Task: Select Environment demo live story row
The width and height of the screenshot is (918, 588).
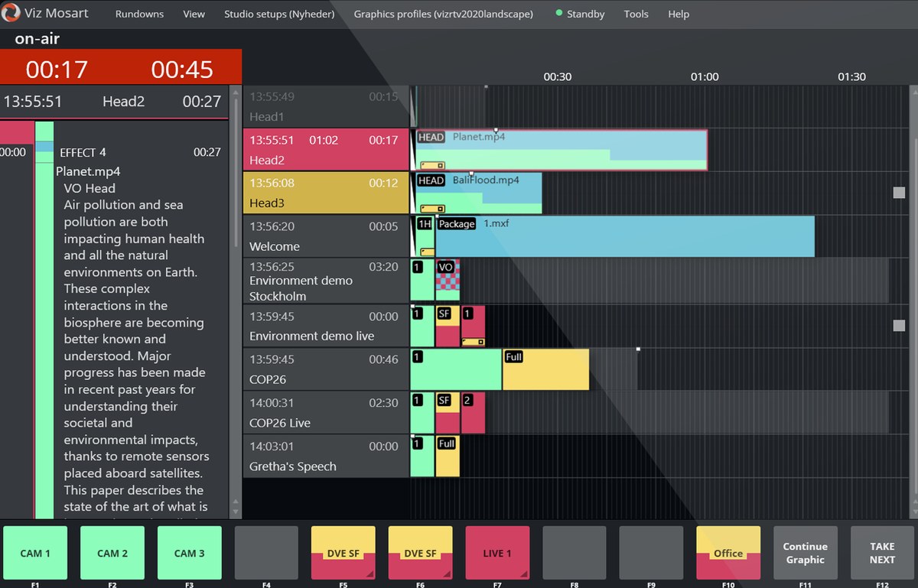Action: [x=326, y=326]
